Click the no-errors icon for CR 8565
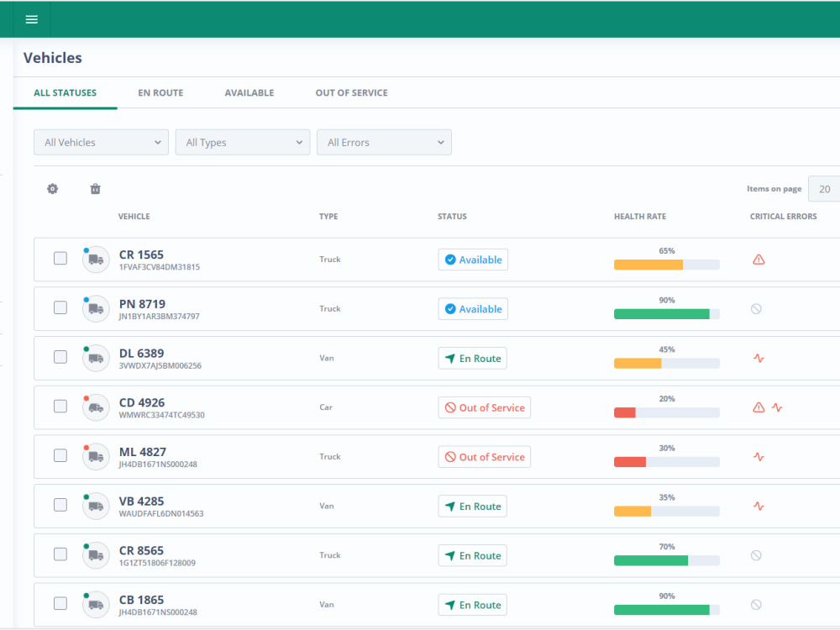Screen dimensions: 840x630 pos(756,555)
